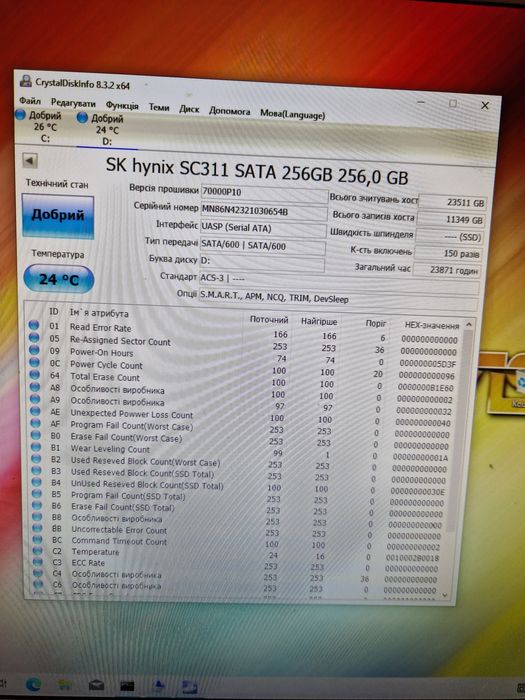Click the drive letter field D:
Viewport: 525px width, 700px height.
262,262
